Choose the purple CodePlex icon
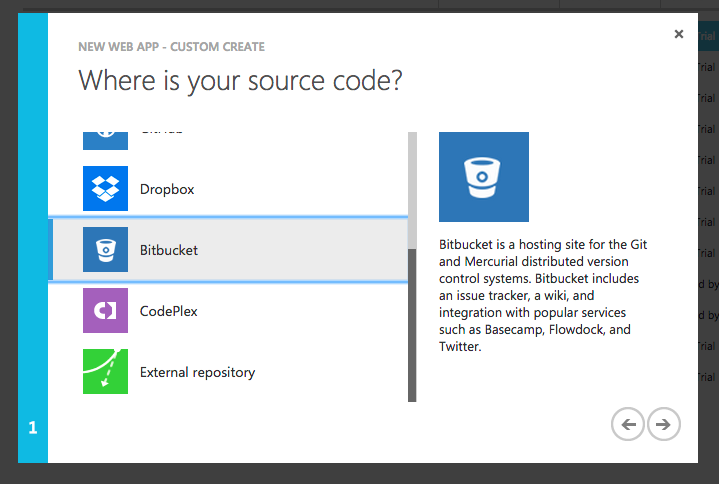Image resolution: width=719 pixels, height=484 pixels. point(105,311)
